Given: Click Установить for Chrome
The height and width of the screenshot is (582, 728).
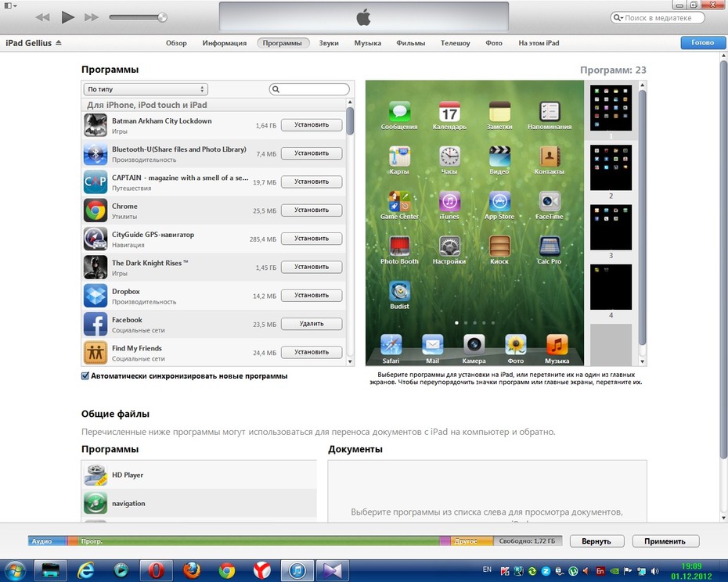Looking at the screenshot, I should click(312, 210).
